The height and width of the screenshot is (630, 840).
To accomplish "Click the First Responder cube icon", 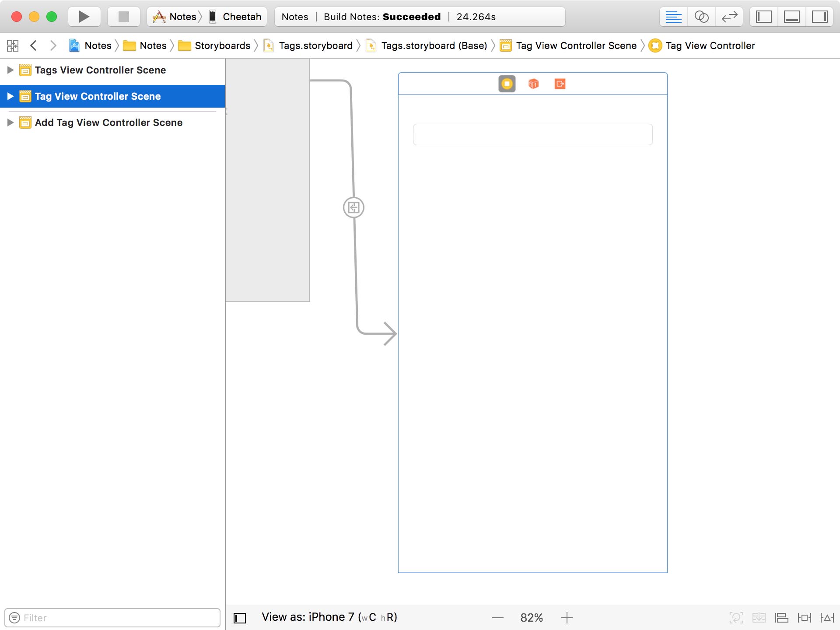I will [x=533, y=84].
